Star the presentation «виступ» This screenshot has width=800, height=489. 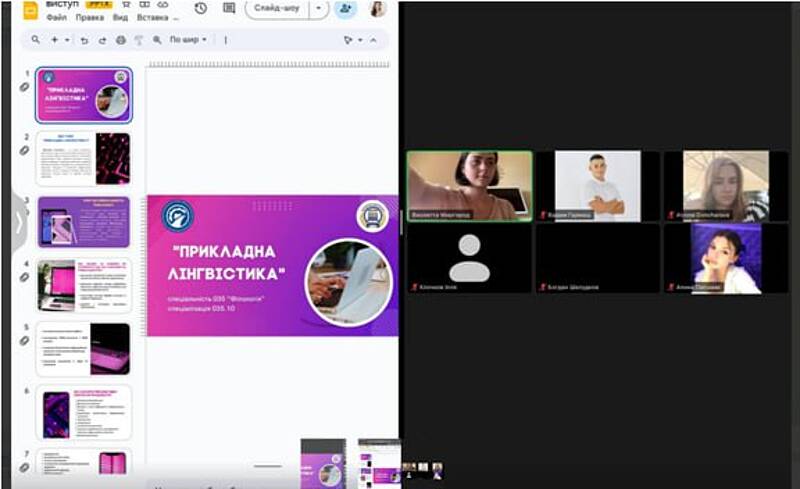tap(127, 5)
